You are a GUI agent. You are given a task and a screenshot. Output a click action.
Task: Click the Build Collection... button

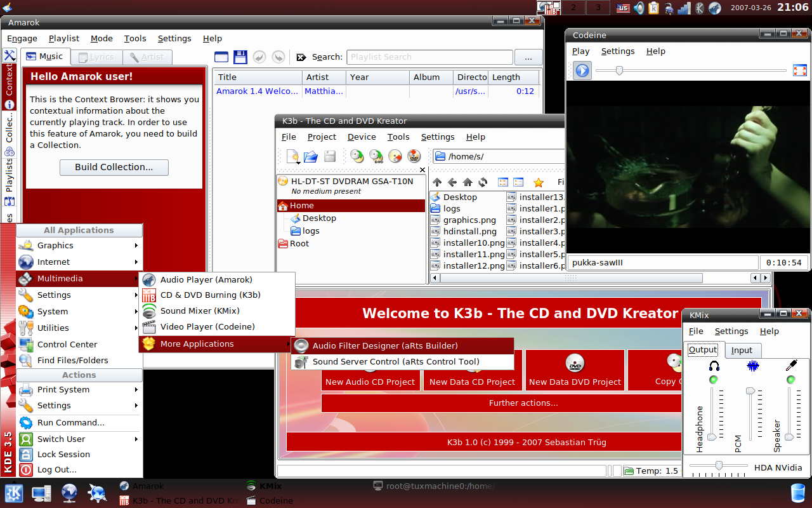114,167
